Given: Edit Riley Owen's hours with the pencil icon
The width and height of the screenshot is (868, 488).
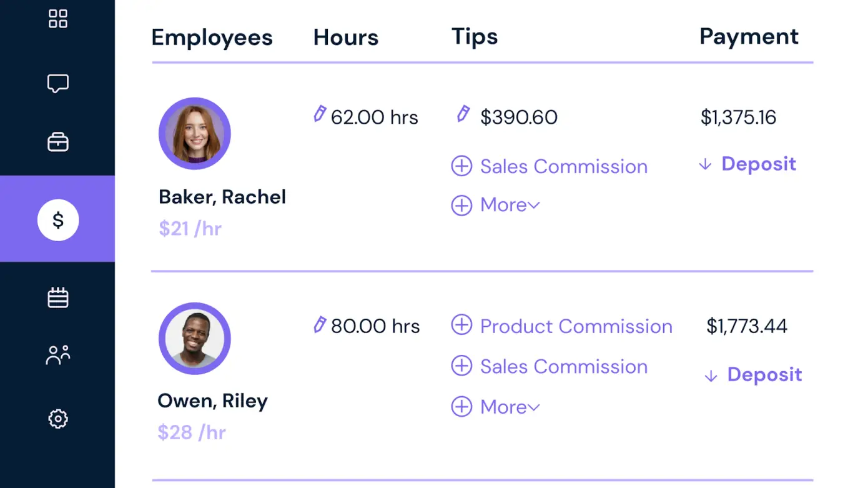Looking at the screenshot, I should 320,323.
